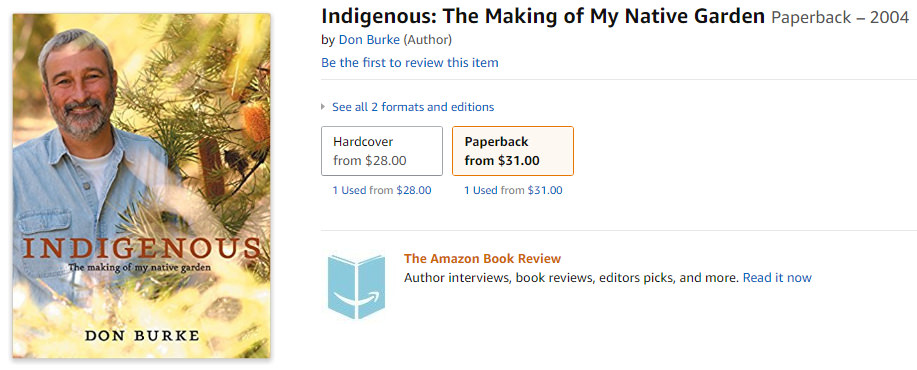This screenshot has height=370, width=917.
Task: Expand the formats and editions triangle arrow
Action: point(323,107)
